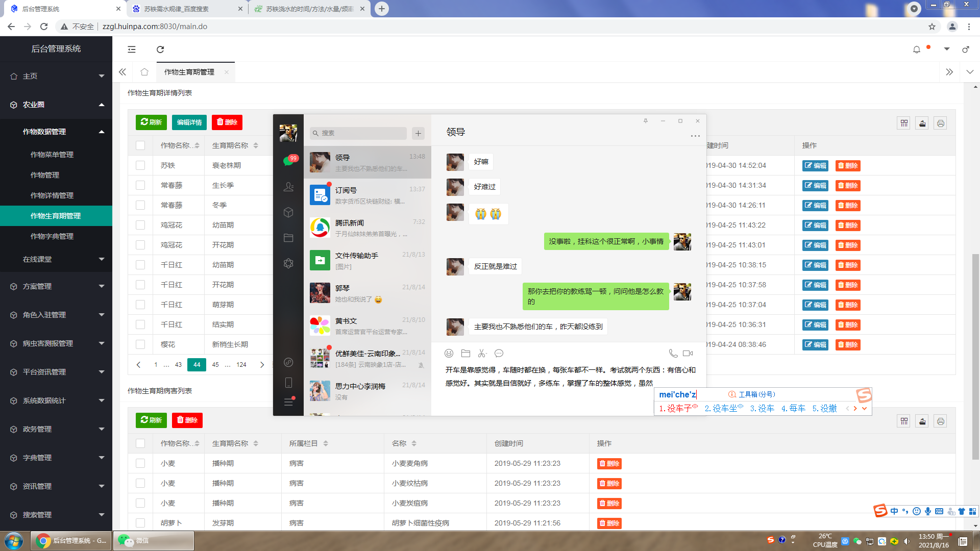
Task: Tick the checkbox for 樱花 row
Action: (140, 344)
